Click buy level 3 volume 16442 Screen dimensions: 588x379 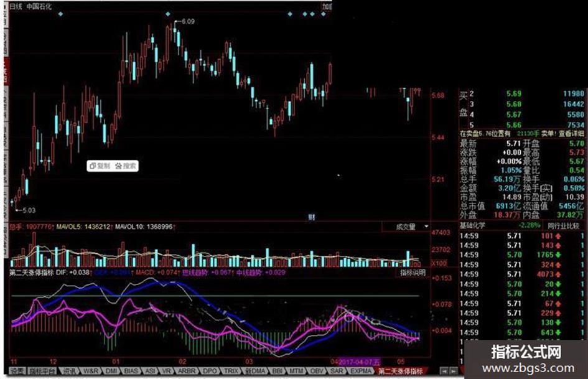tap(573, 105)
